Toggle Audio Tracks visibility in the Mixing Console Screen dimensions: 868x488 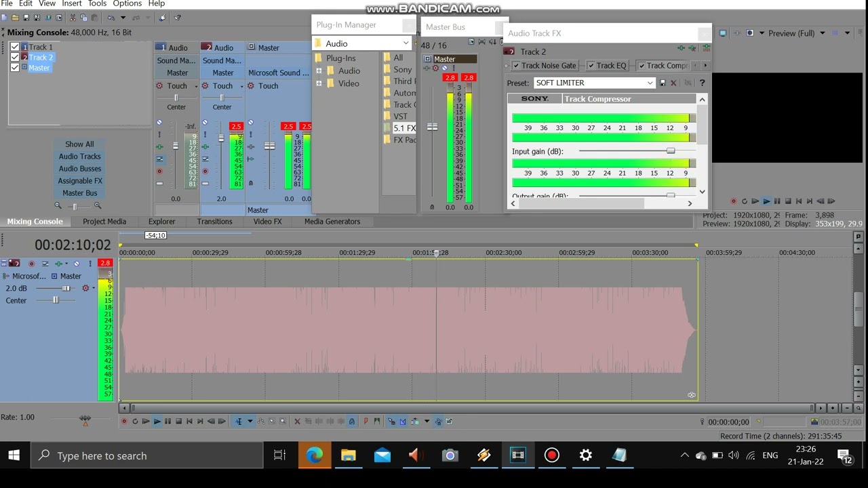[x=79, y=157]
